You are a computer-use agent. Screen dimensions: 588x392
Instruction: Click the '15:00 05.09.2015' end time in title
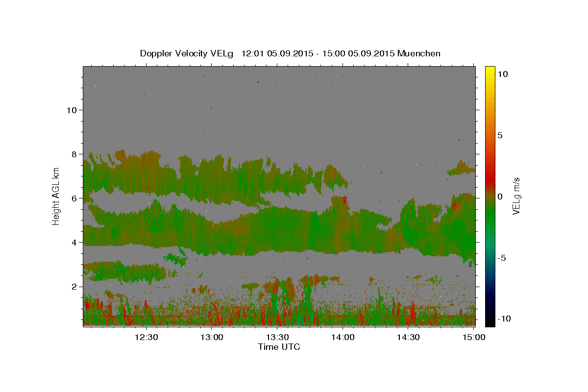coord(357,53)
